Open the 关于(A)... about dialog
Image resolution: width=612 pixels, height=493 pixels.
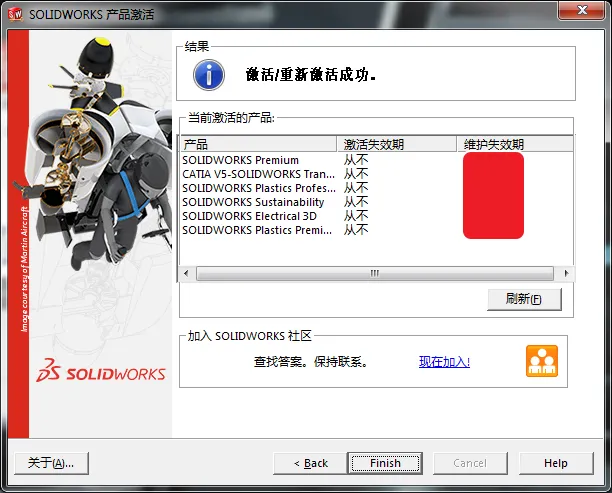coord(51,463)
